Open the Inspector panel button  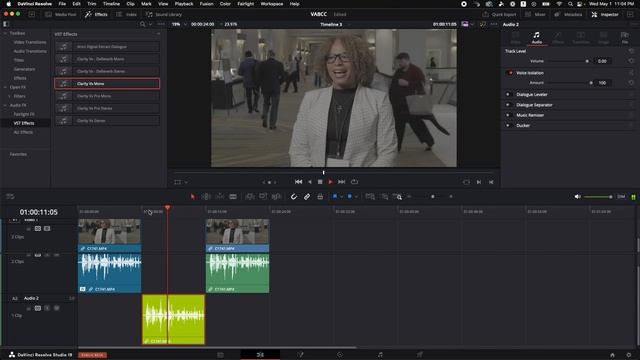pos(605,14)
